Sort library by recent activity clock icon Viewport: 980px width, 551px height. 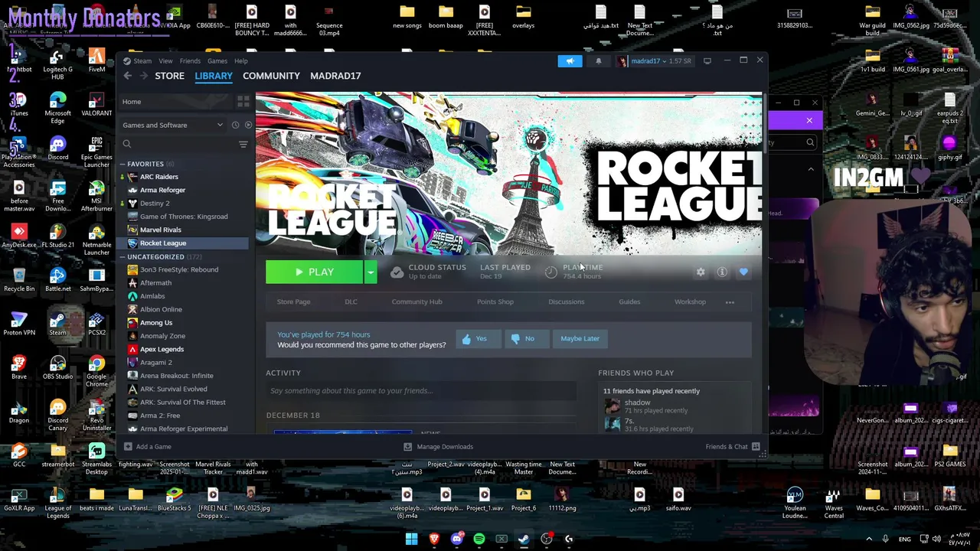(235, 125)
